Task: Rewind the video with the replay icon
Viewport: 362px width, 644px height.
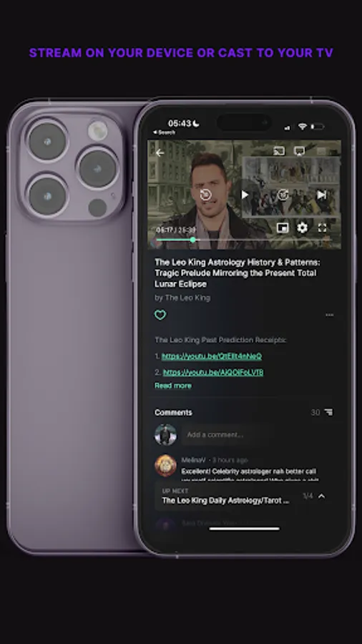Action: point(205,194)
